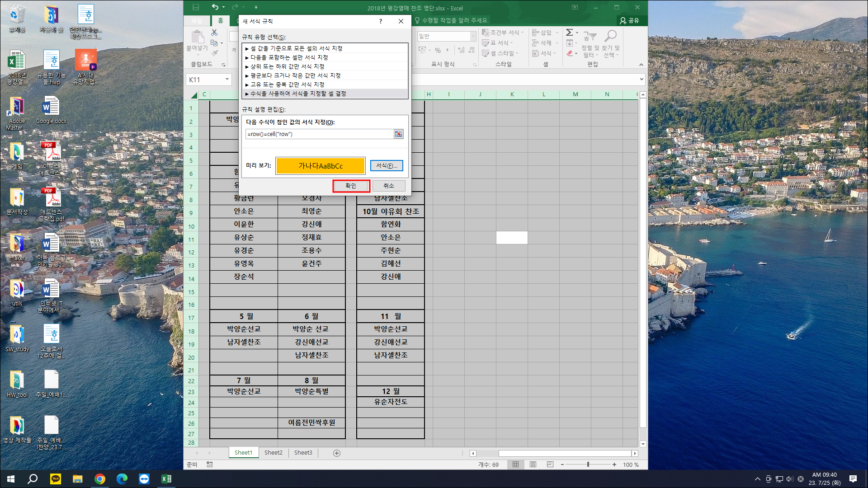This screenshot has height=488, width=868.
Task: Click the Clear eraser icon
Action: click(x=570, y=53)
